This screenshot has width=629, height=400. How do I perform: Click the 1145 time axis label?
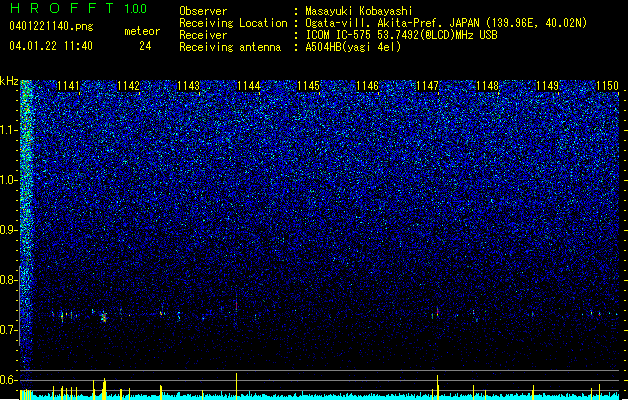pos(308,86)
